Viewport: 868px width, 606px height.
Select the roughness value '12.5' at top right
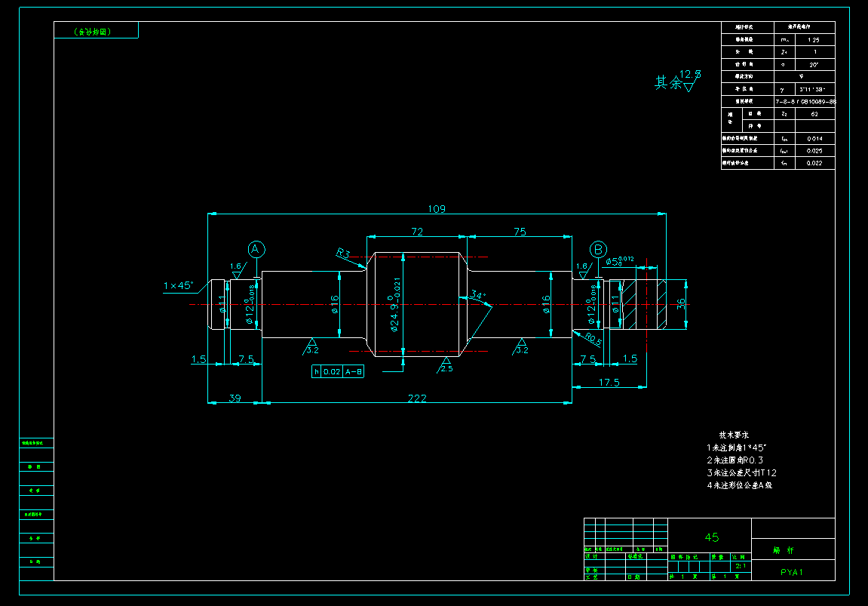[690, 74]
